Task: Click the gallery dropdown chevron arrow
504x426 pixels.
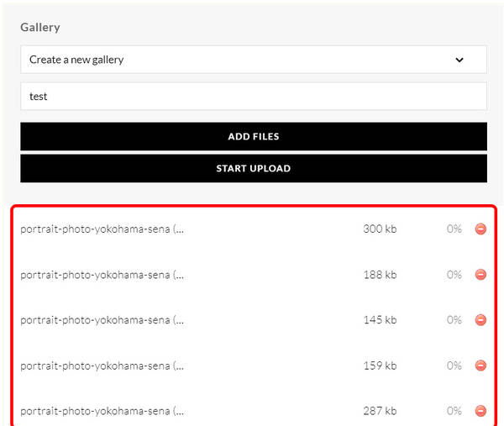Action: [x=459, y=60]
